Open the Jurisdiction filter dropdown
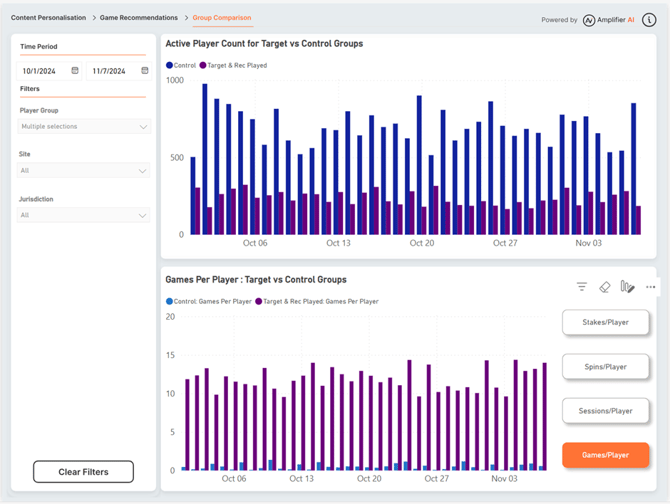The image size is (670, 504). pos(84,215)
